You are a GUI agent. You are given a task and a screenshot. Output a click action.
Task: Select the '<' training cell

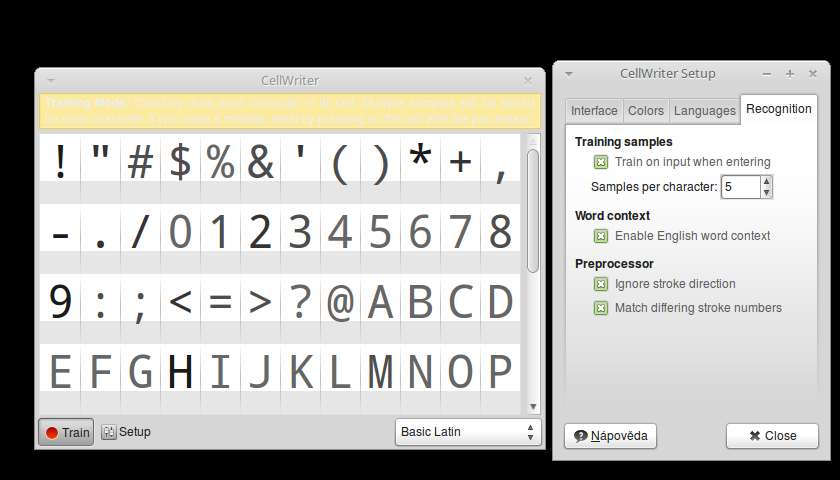click(181, 307)
